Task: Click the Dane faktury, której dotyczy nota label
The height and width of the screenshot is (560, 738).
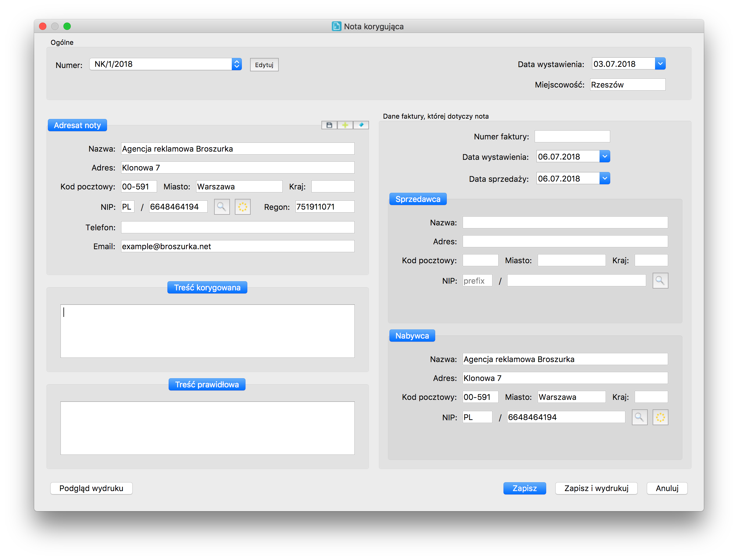Action: click(x=436, y=116)
